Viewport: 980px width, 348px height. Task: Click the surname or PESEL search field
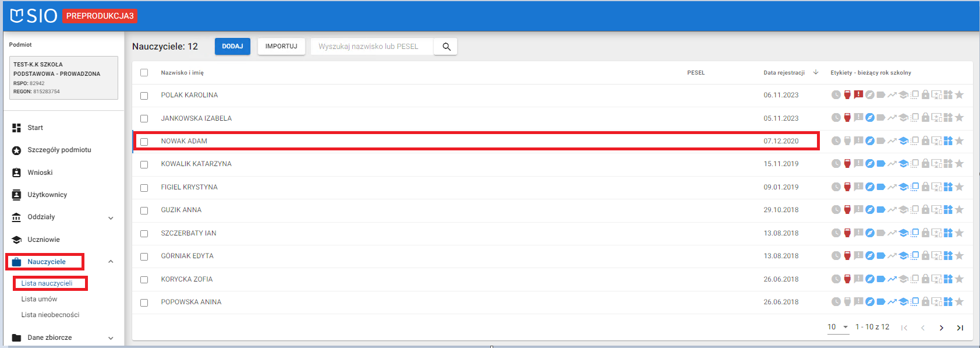tap(373, 47)
